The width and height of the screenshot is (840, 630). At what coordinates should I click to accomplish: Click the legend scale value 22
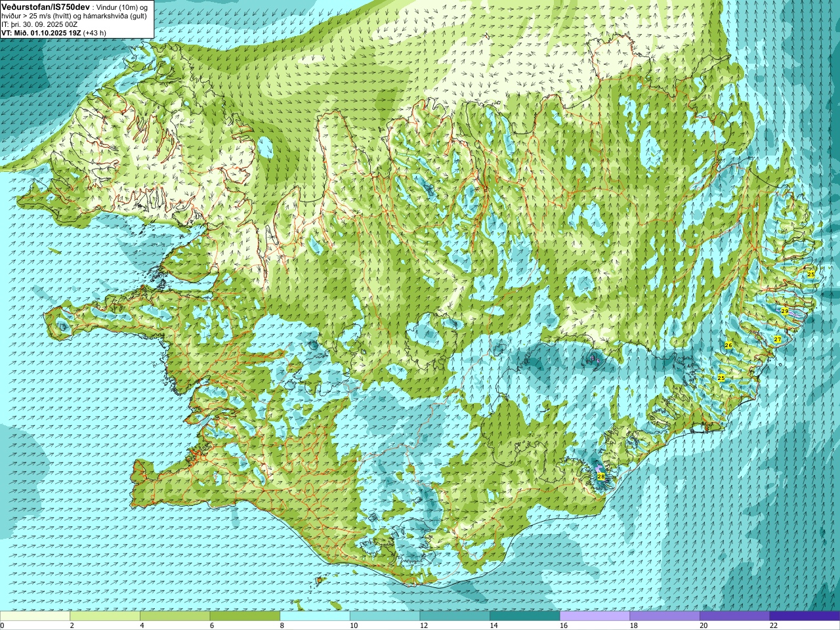click(x=774, y=625)
